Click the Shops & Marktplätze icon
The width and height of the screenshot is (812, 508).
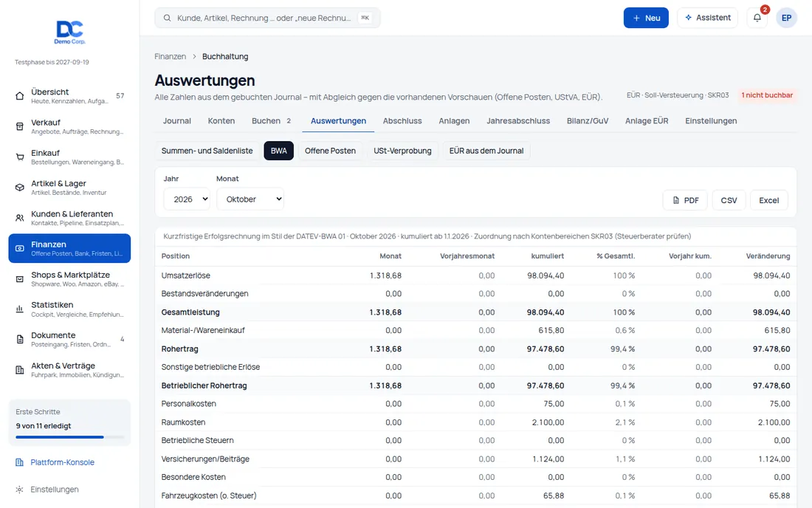tap(20, 279)
